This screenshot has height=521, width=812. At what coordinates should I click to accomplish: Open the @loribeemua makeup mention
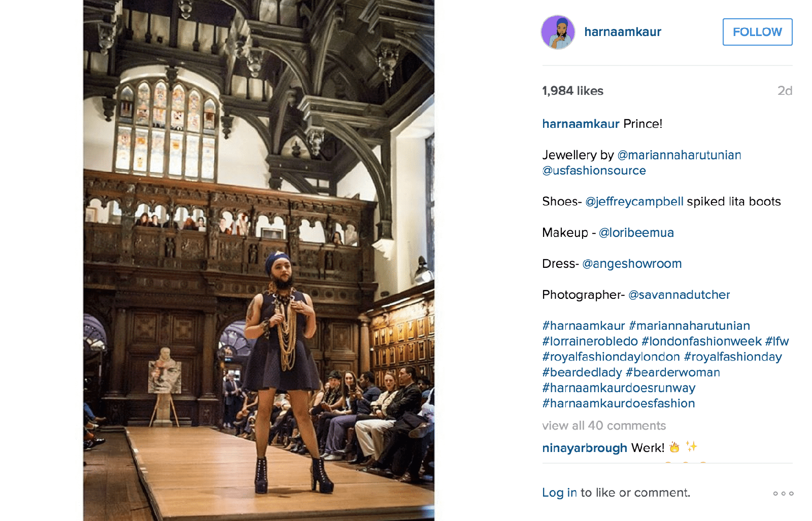click(636, 232)
